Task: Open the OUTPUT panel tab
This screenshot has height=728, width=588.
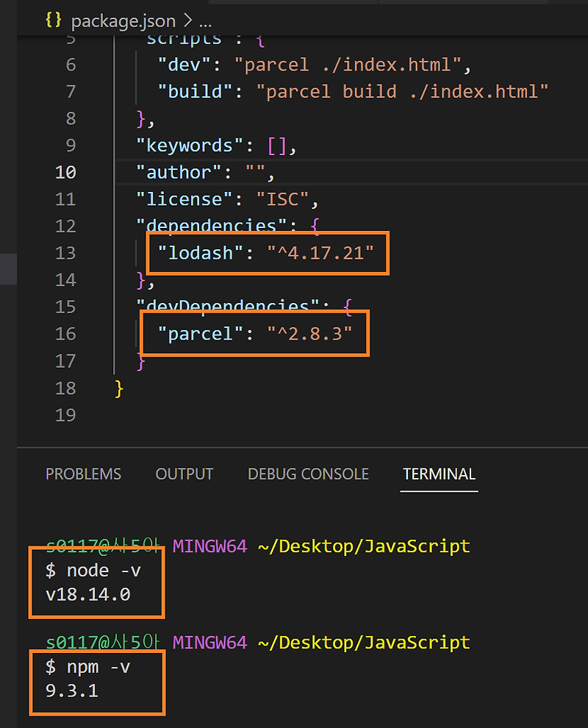Action: (x=184, y=474)
